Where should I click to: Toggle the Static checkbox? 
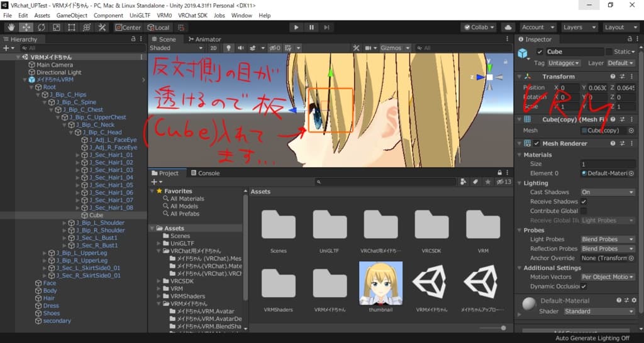[609, 52]
